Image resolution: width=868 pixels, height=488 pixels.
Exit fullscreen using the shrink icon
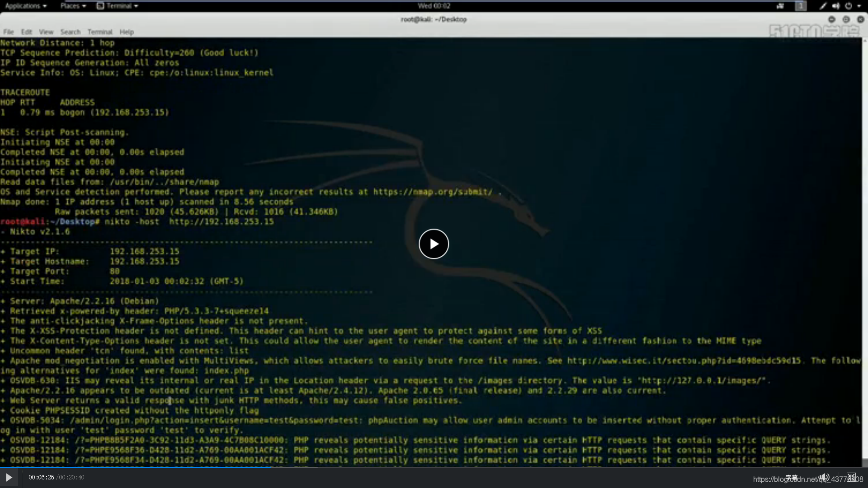click(x=851, y=478)
